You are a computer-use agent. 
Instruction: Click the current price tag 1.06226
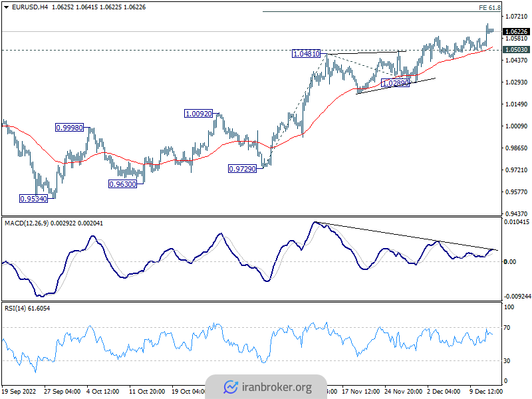pos(516,31)
